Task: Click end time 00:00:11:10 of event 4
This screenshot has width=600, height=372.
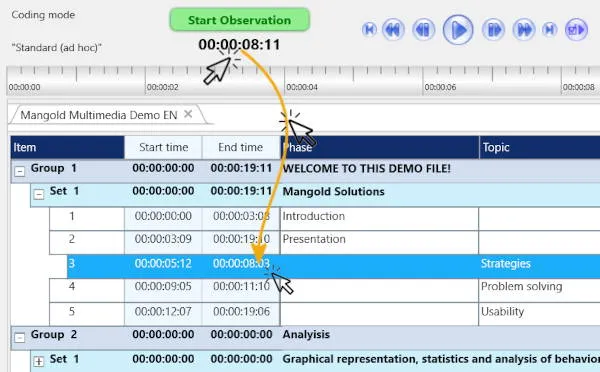Action: (241, 287)
